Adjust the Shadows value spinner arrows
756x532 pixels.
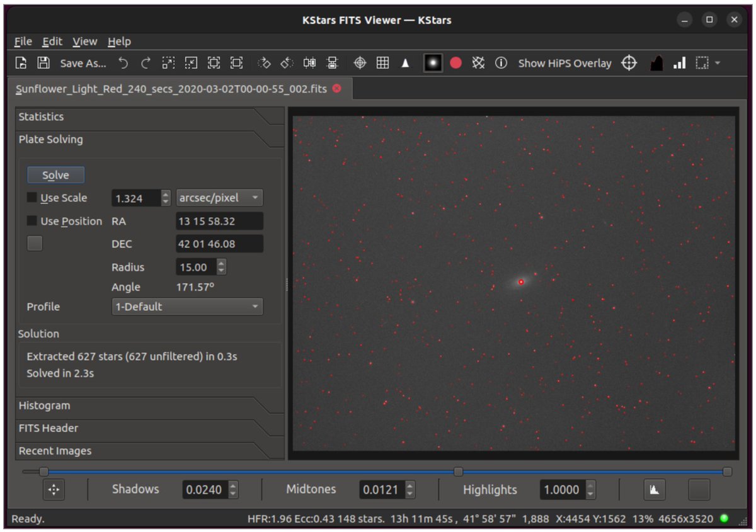[233, 489]
